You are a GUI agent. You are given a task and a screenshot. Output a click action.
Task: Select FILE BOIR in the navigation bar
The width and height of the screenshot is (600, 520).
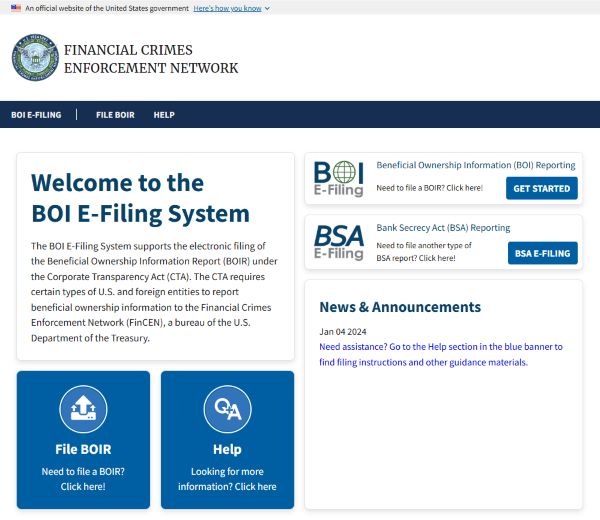(115, 115)
